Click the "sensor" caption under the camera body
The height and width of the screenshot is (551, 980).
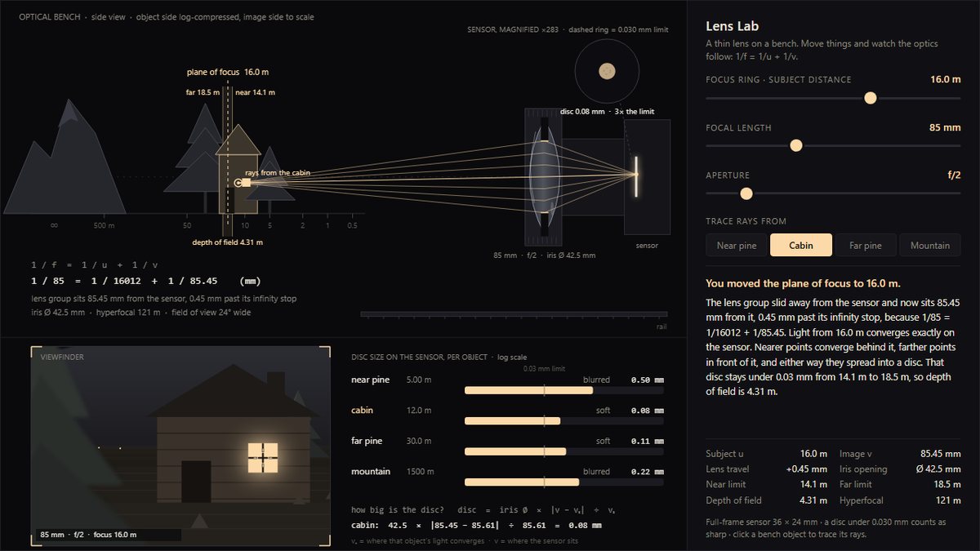click(647, 246)
